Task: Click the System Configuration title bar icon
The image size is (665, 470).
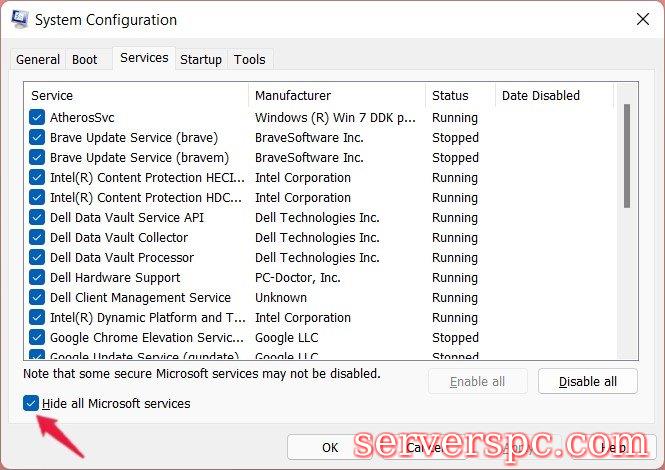Action: click(x=20, y=19)
